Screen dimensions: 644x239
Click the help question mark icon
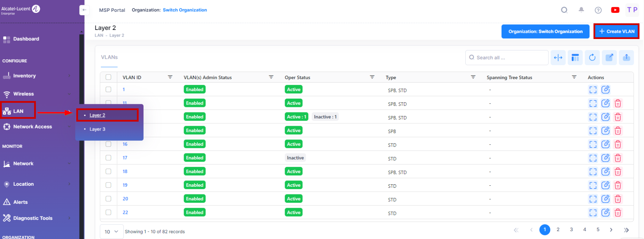[598, 10]
